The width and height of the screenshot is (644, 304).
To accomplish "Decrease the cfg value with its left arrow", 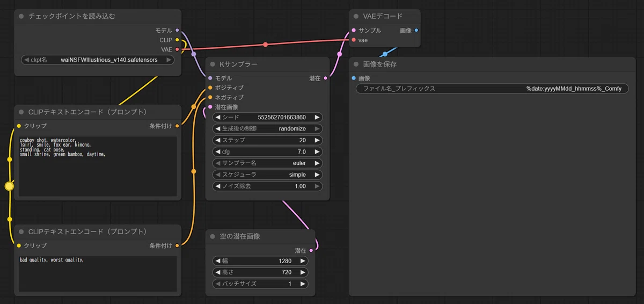I will pyautogui.click(x=218, y=151).
